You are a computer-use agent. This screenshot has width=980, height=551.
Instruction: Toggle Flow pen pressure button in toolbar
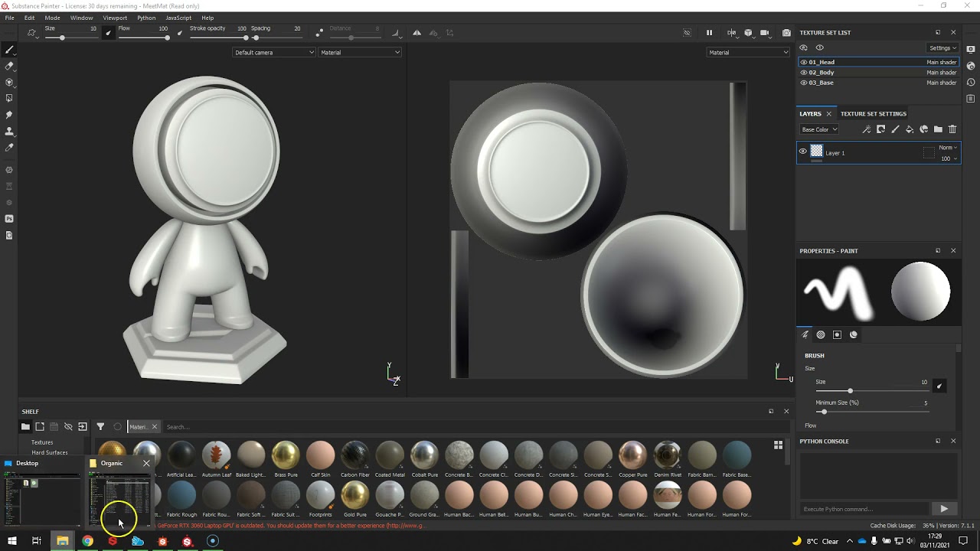coord(179,33)
